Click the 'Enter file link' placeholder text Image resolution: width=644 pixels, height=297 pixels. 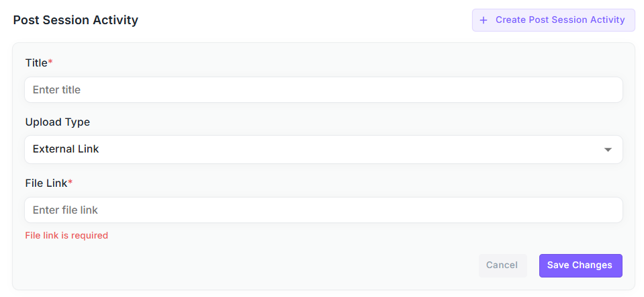(x=65, y=210)
